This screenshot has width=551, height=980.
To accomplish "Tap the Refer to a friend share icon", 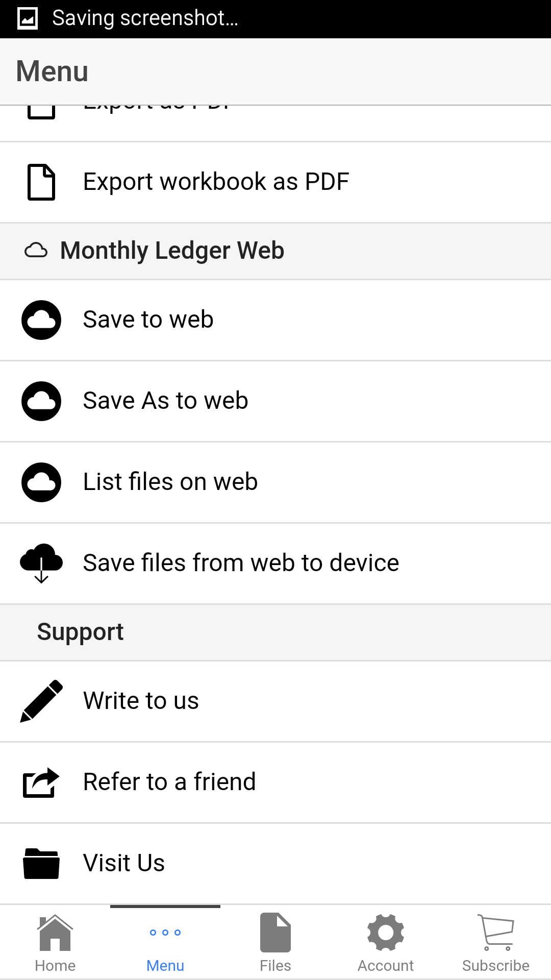I will click(41, 782).
